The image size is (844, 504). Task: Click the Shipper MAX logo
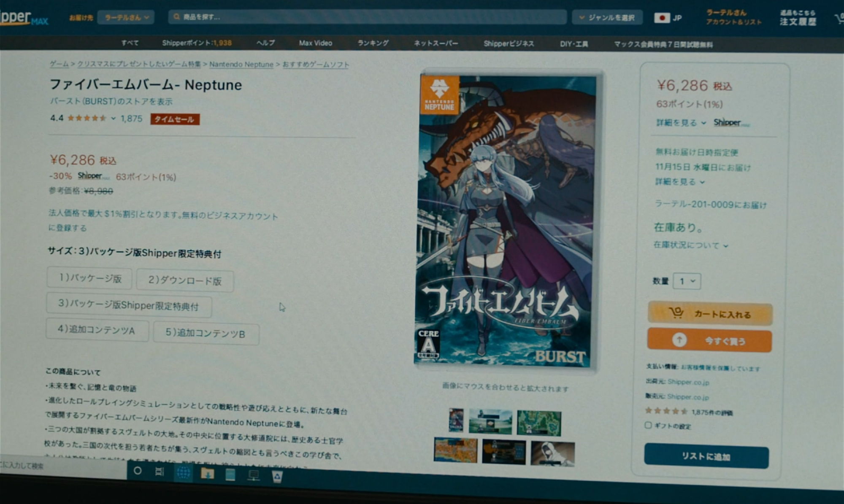23,18
